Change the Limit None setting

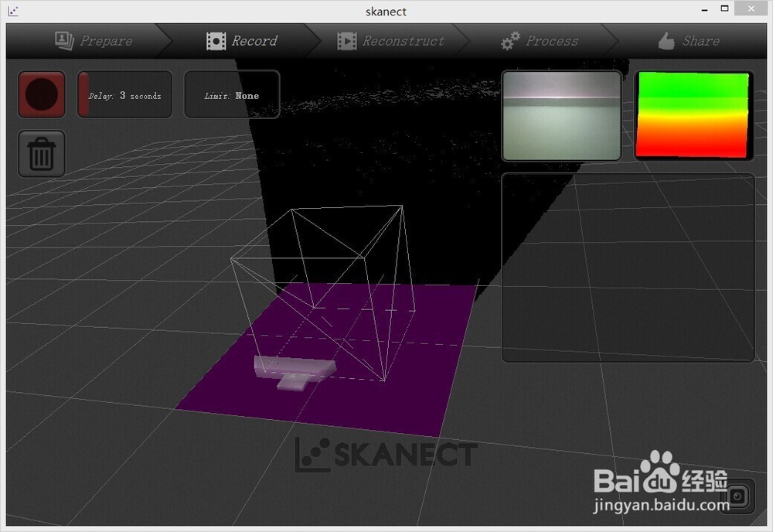click(x=232, y=94)
